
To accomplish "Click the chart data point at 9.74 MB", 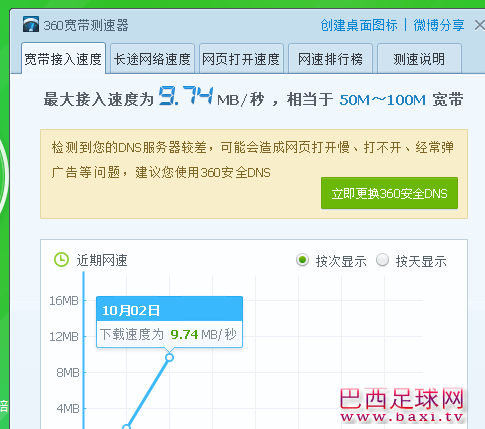I will pyautogui.click(x=170, y=357).
